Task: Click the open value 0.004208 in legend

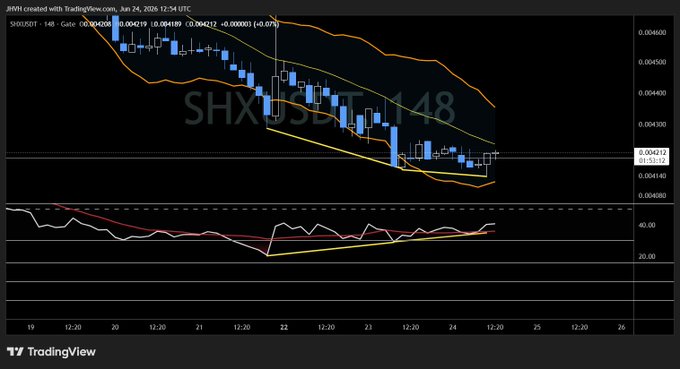Action: 98,24
